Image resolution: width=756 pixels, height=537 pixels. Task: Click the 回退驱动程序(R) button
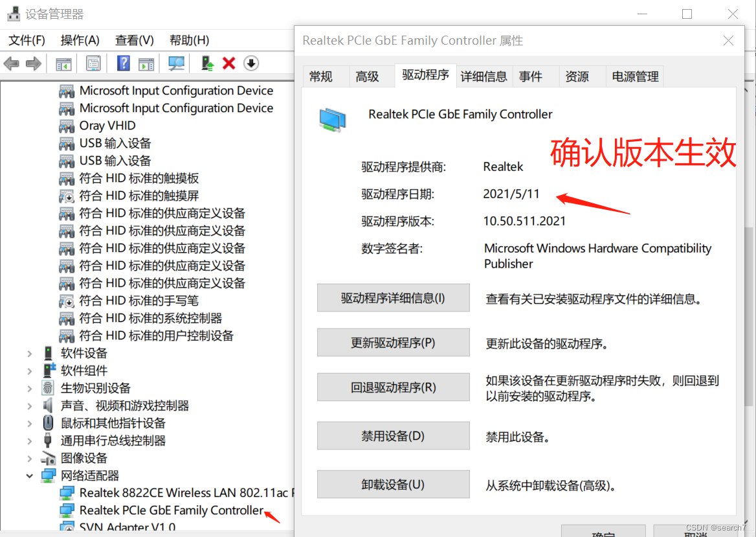pos(394,387)
